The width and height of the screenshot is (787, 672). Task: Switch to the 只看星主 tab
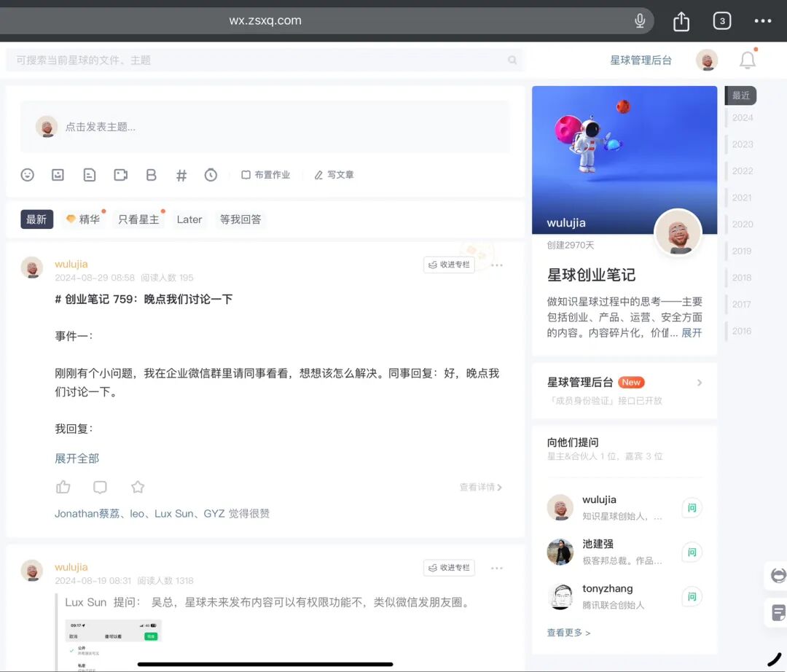[x=138, y=219]
